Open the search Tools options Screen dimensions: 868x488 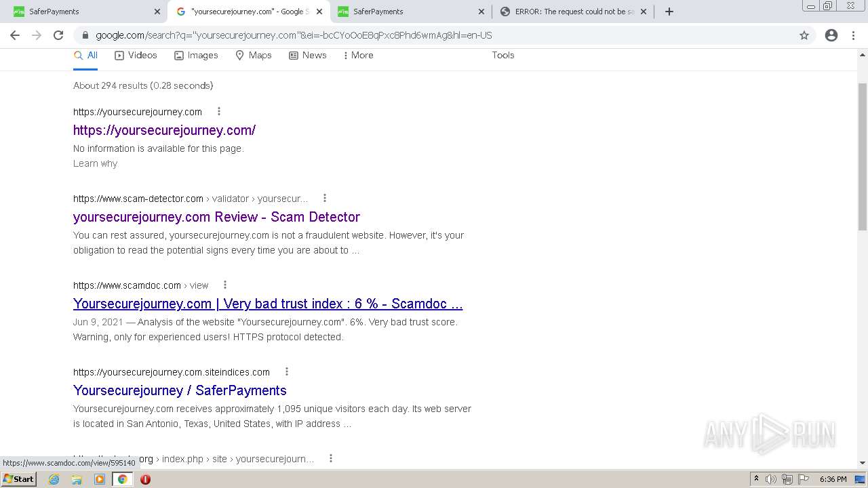[503, 56]
